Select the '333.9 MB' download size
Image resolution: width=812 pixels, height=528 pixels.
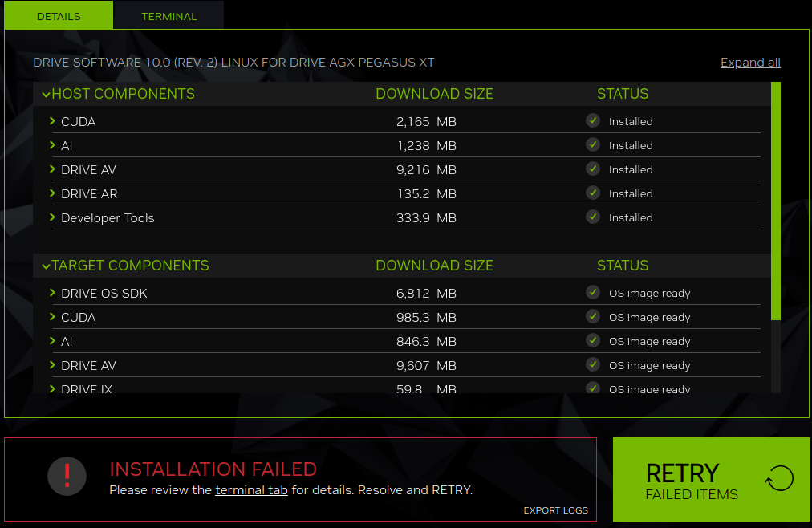(426, 218)
